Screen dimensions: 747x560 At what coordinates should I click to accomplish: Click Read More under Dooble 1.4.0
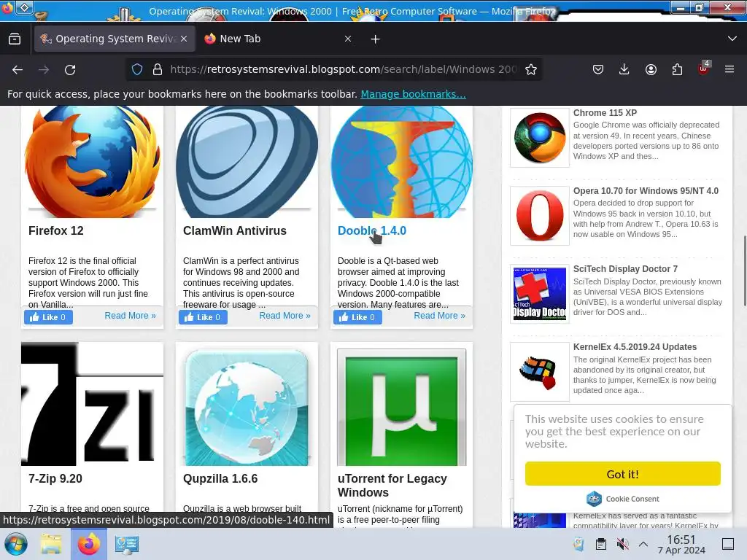coord(440,316)
